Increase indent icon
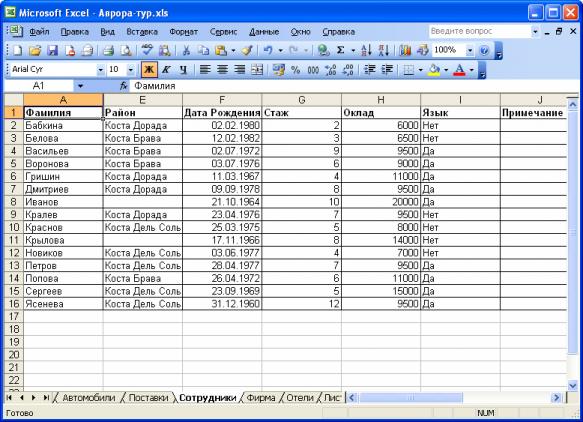Screen dimensions: 583x422 pyautogui.click(x=387, y=70)
